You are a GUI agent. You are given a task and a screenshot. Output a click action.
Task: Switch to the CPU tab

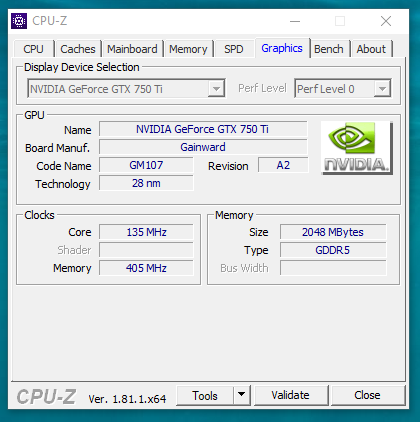point(33,49)
